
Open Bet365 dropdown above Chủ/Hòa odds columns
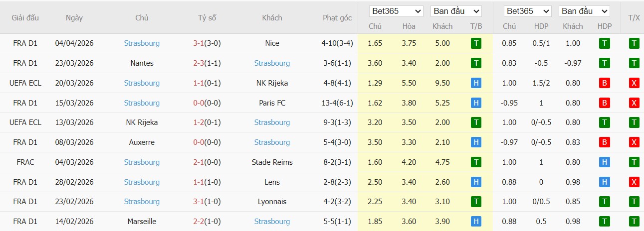click(396, 11)
